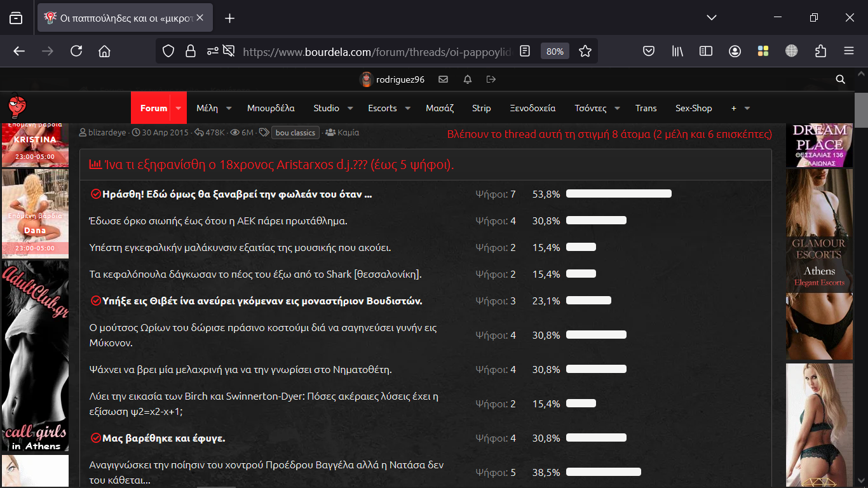Reload the current page

click(76, 51)
